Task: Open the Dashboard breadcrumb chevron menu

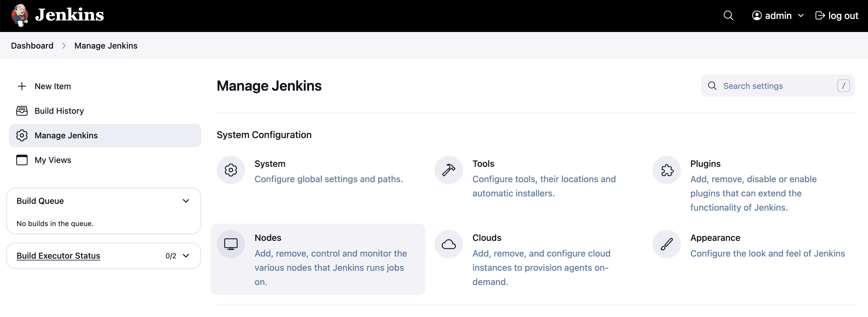Action: point(64,46)
